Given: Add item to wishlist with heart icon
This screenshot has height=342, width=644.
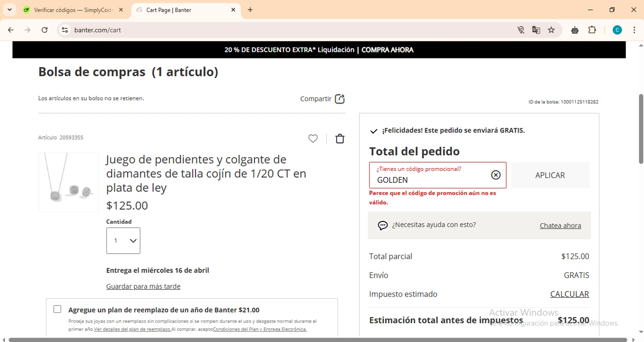Looking at the screenshot, I should [x=313, y=139].
